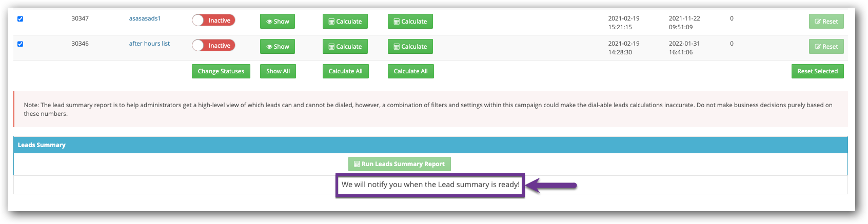The image size is (868, 224).
Task: Click the calculator icon on asasasads1's right Calculate button
Action: pyautogui.click(x=397, y=22)
